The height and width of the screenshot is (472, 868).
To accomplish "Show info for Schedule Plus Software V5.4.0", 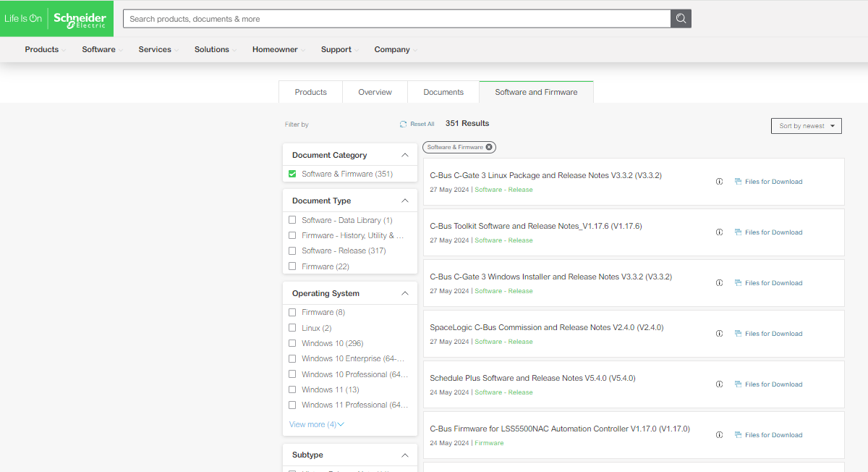I will click(719, 384).
